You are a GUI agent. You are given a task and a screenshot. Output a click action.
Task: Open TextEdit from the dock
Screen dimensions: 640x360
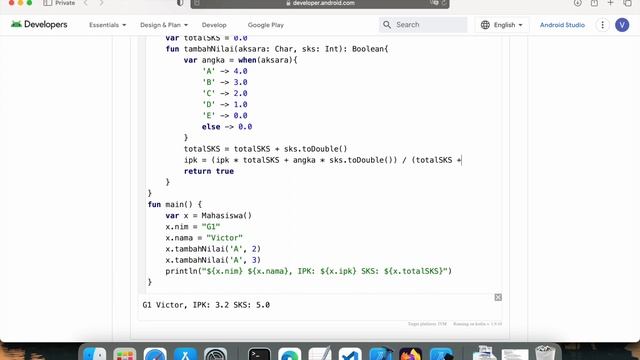click(x=320, y=353)
